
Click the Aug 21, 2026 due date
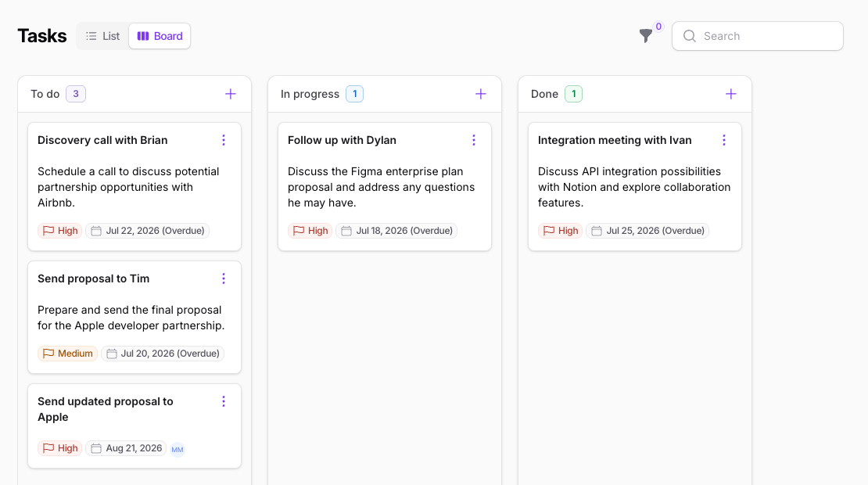[x=126, y=448]
